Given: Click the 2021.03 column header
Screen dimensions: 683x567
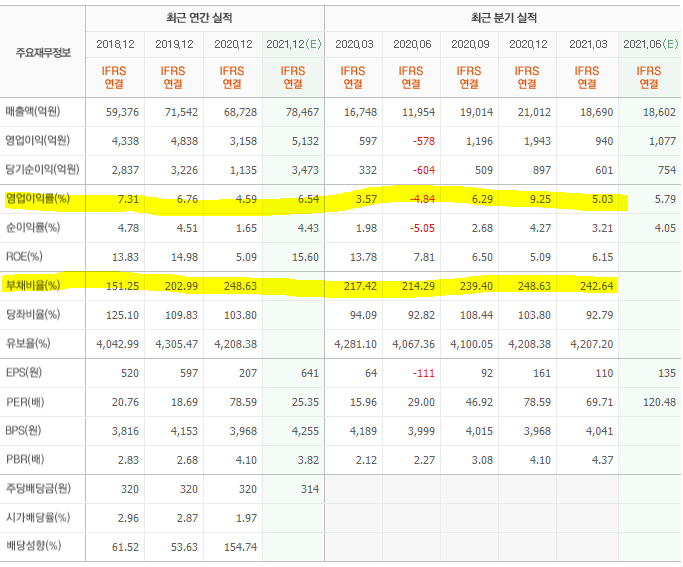Looking at the screenshot, I should pos(588,44).
